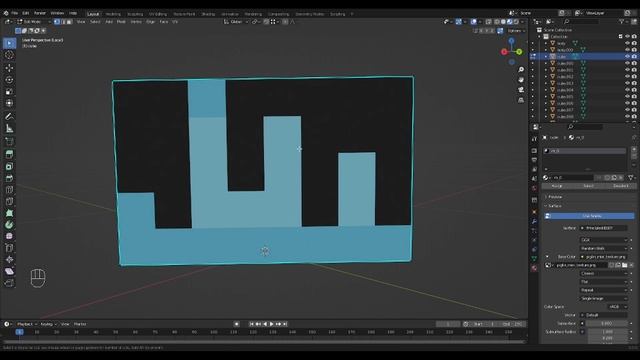The height and width of the screenshot is (360, 640).
Task: Adjust the Subsurface value slider
Action: point(607,324)
